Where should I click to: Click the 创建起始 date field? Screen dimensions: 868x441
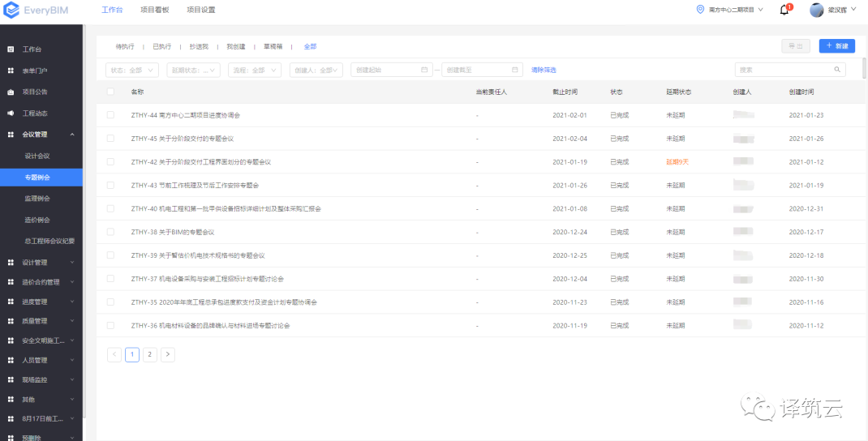tap(392, 70)
